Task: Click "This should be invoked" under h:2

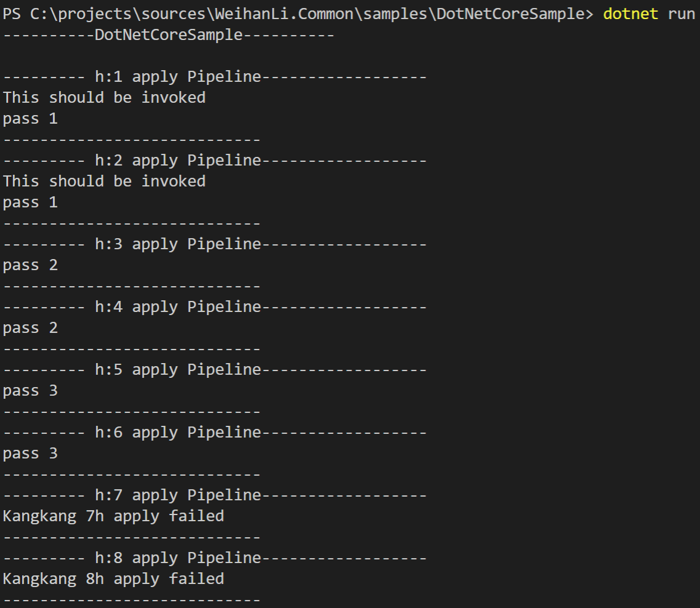Action: [104, 182]
